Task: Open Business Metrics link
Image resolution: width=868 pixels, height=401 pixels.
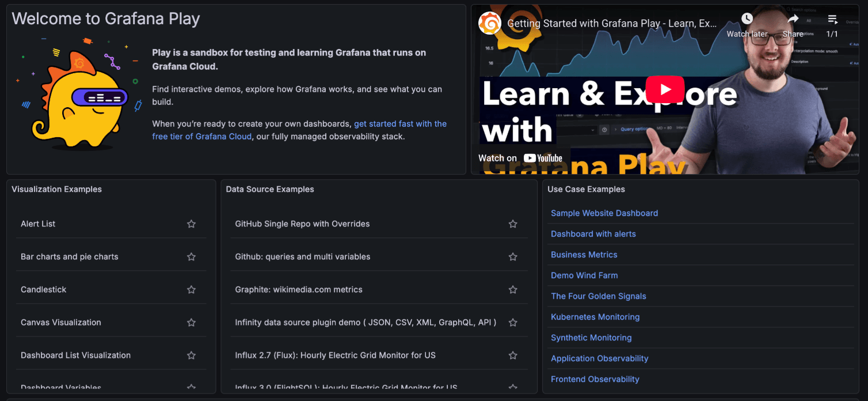Action: [x=584, y=255]
